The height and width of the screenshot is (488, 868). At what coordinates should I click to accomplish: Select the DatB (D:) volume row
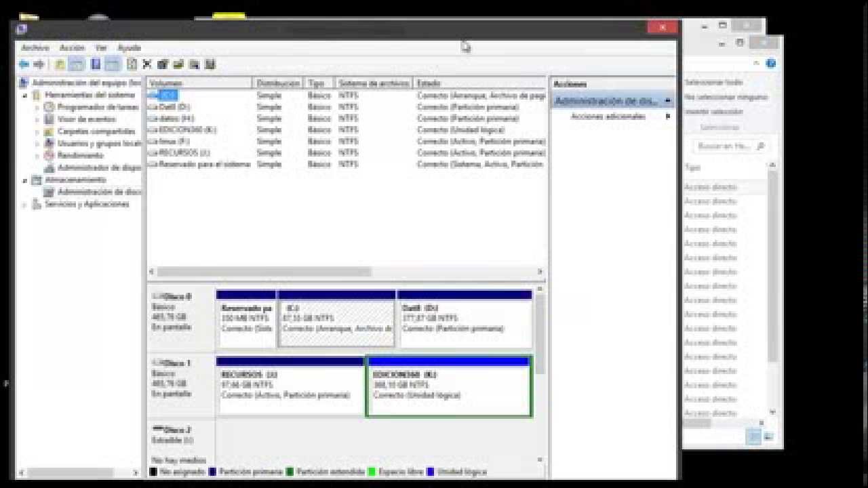click(347, 107)
